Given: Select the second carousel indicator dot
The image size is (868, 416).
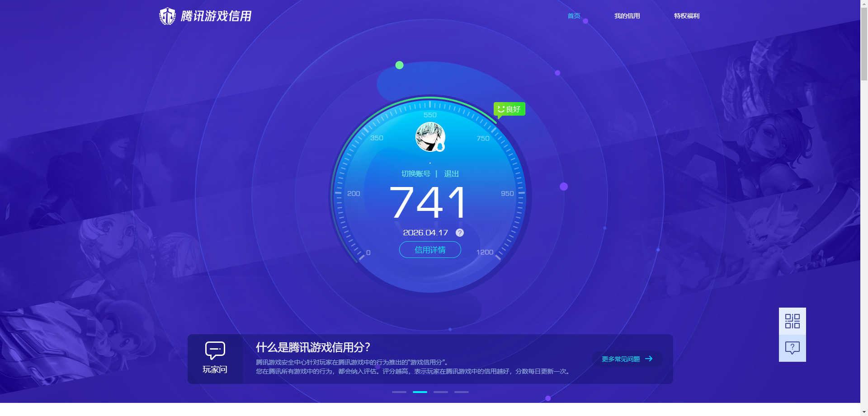Looking at the screenshot, I should [420, 392].
